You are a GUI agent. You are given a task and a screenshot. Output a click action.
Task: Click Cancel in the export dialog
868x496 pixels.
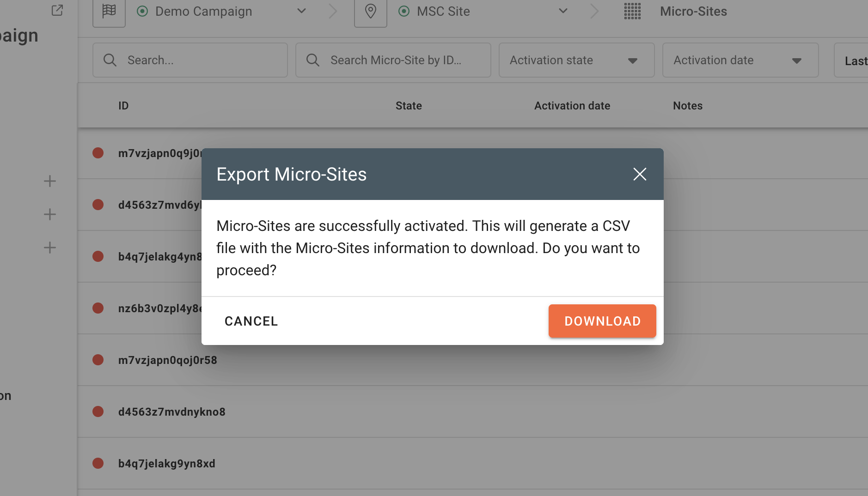tap(251, 321)
